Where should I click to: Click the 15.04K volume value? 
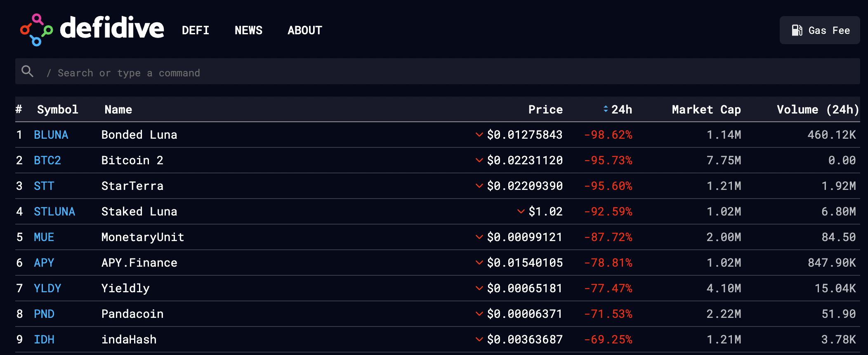tap(835, 288)
